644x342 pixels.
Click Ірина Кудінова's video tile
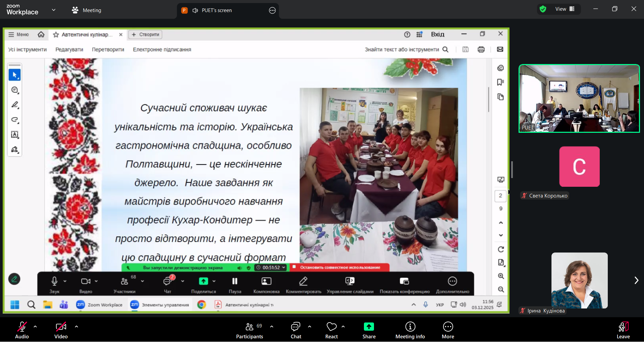click(x=579, y=280)
